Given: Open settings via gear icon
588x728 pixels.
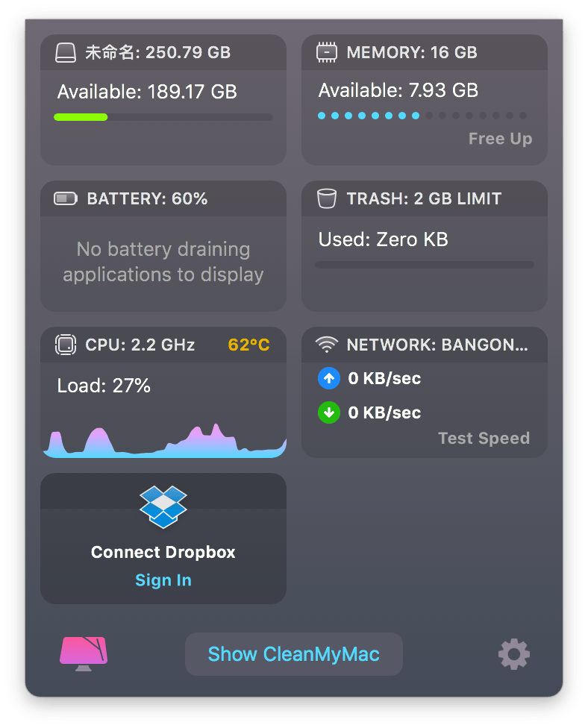Looking at the screenshot, I should pos(514,654).
